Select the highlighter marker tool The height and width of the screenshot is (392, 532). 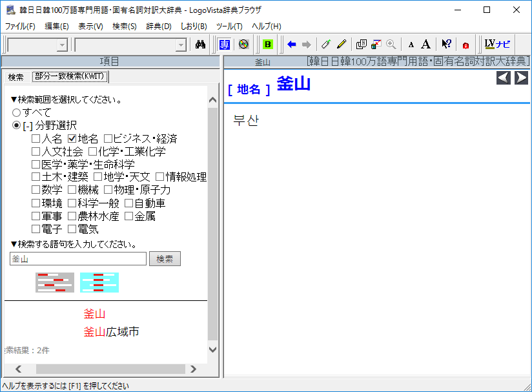point(326,45)
